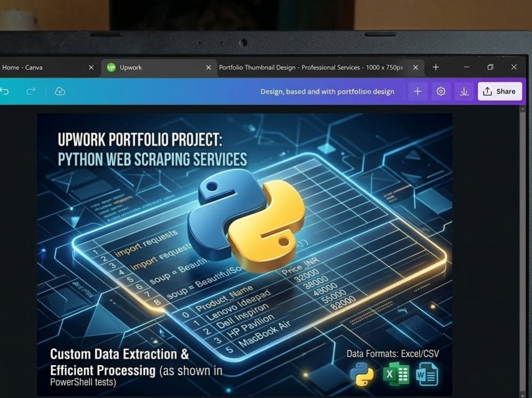Click the vertical scrollbar of the editor
The image size is (532, 398).
coord(522,251)
